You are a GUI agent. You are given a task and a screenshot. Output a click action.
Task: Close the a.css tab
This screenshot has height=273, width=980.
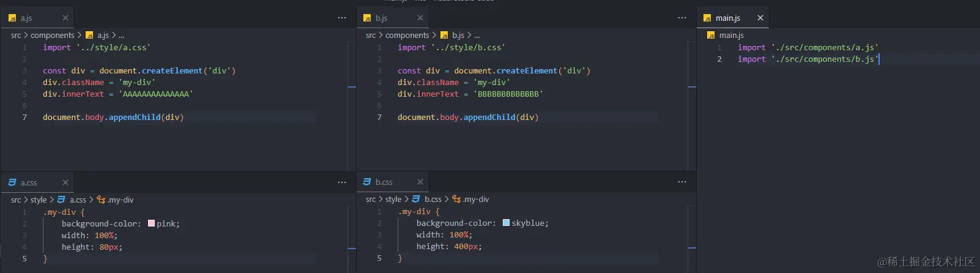pos(65,182)
